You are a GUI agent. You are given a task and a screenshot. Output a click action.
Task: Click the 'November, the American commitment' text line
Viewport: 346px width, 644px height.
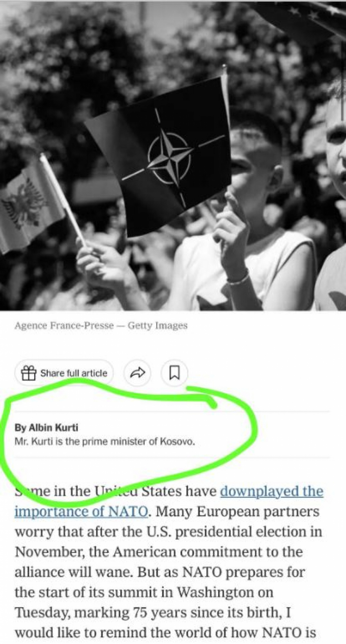pos(159,552)
